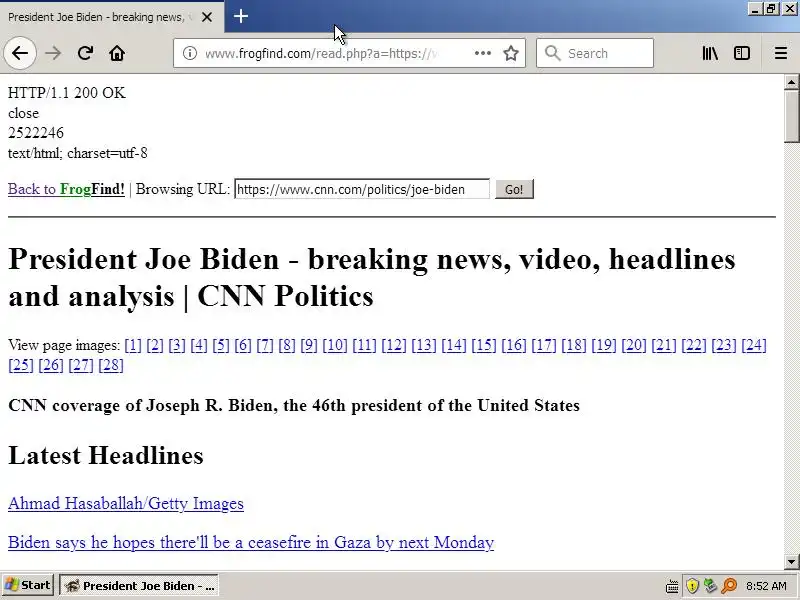The image size is (800, 600).
Task: Reload the current page
Action: (x=85, y=53)
